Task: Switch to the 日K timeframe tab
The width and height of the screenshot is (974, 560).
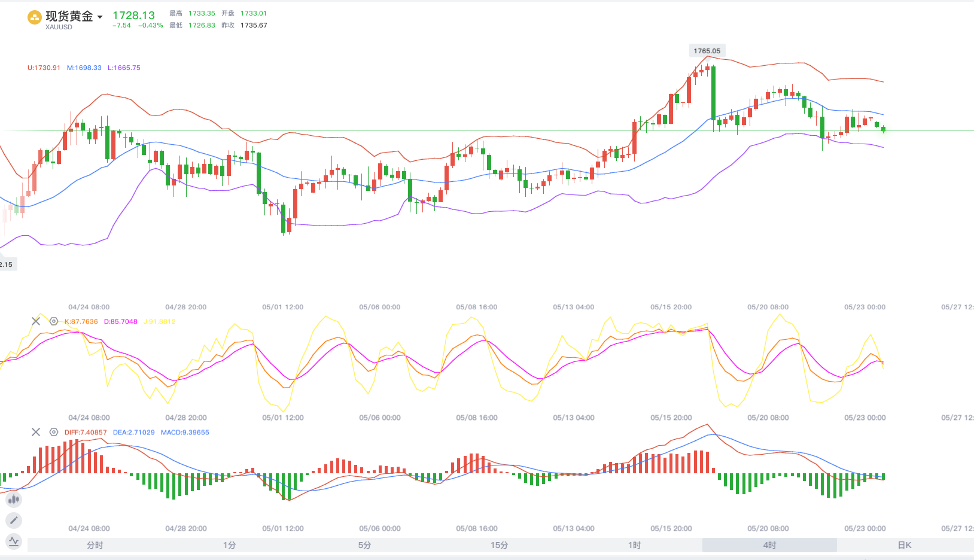Action: click(x=905, y=545)
